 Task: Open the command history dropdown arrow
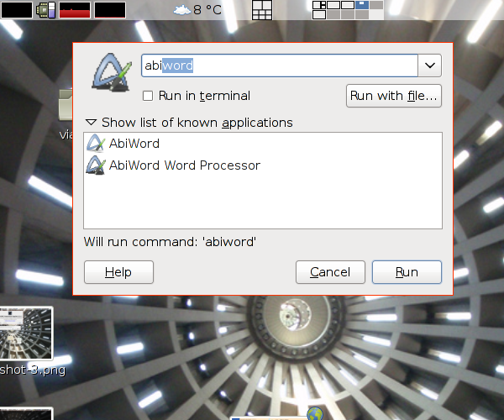click(x=430, y=66)
